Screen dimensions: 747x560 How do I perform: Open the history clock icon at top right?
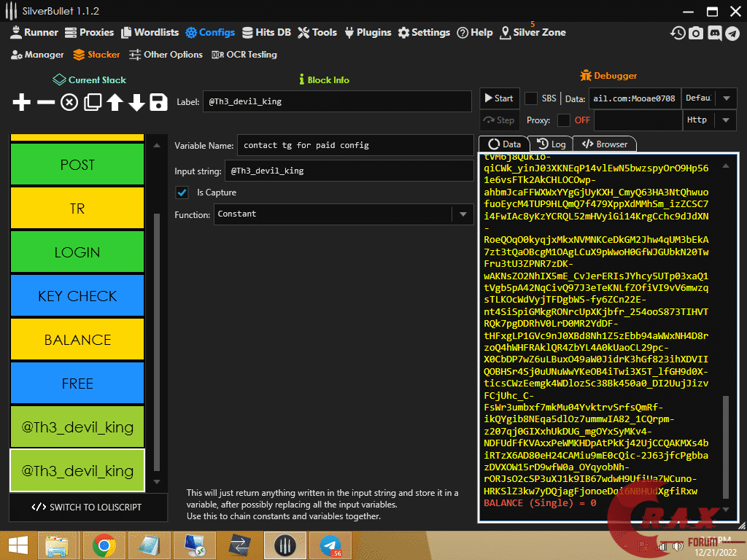(678, 33)
